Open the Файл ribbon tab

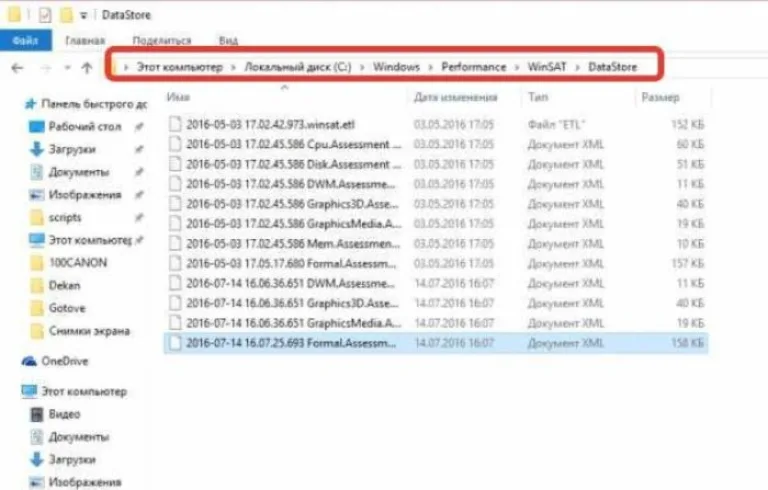click(x=25, y=40)
